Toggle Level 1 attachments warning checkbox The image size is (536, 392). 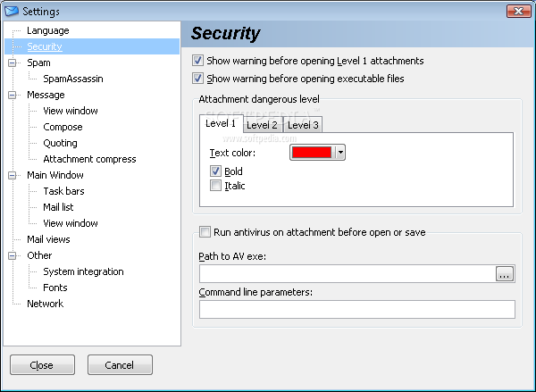[x=197, y=61]
